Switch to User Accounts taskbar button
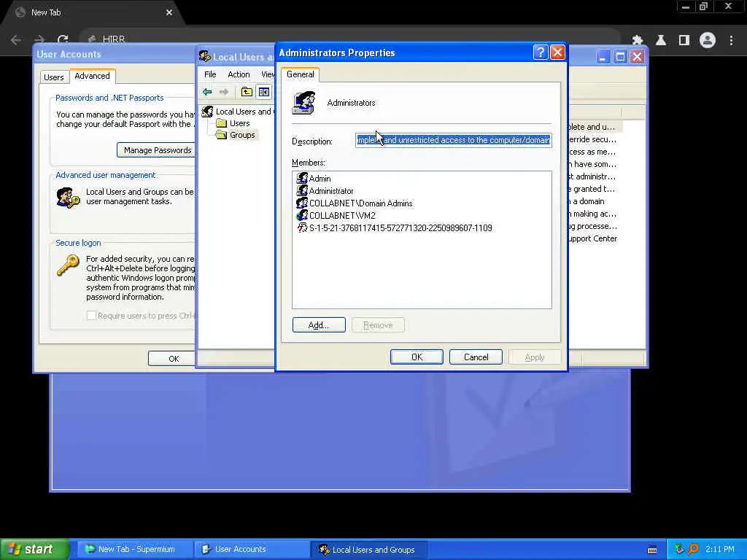 (251, 549)
